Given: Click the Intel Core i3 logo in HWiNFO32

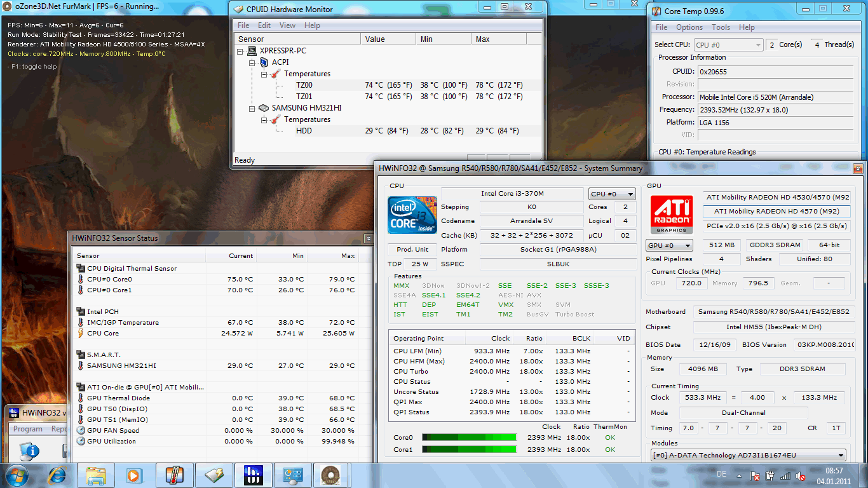Looking at the screenshot, I should point(412,215).
